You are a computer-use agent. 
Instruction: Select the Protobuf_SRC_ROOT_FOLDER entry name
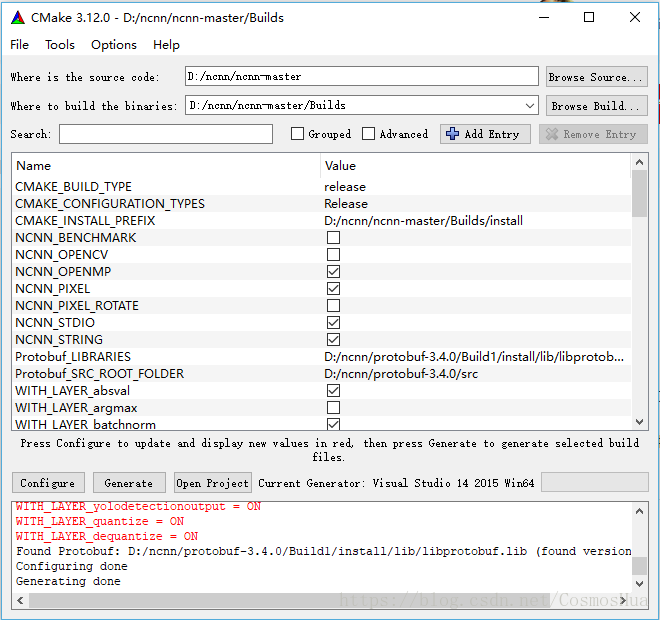click(x=100, y=374)
